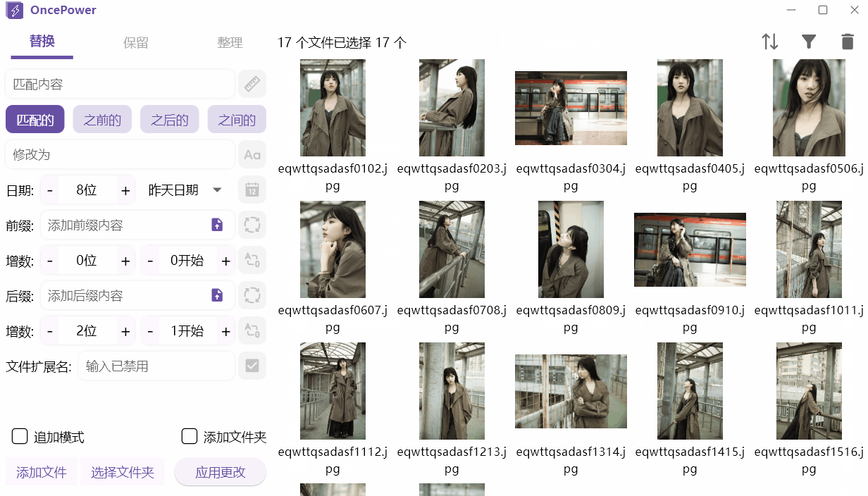The width and height of the screenshot is (868, 496).
Task: Increase the 日期 digit count with plus
Action: click(125, 190)
